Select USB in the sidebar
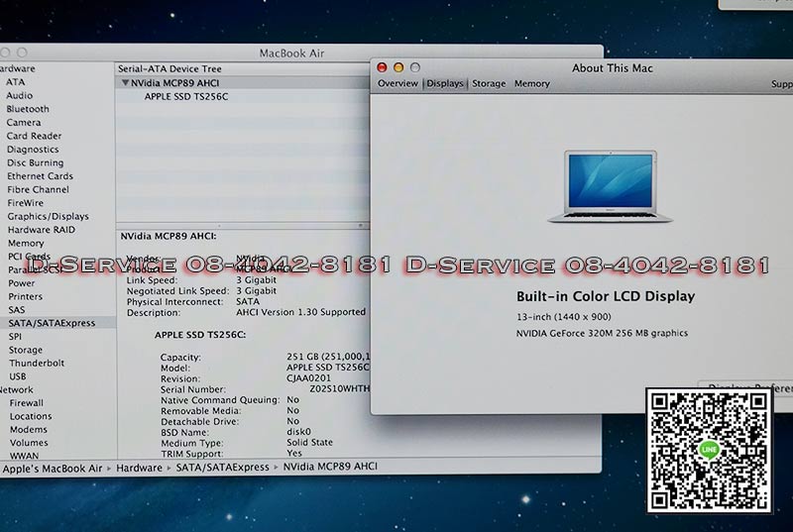The width and height of the screenshot is (793, 532). (x=17, y=376)
